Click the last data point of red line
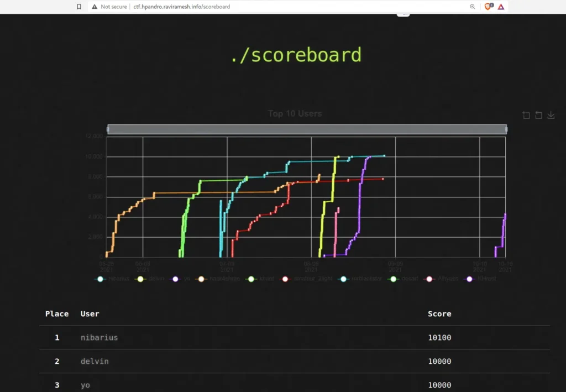The height and width of the screenshot is (392, 566). coord(383,179)
